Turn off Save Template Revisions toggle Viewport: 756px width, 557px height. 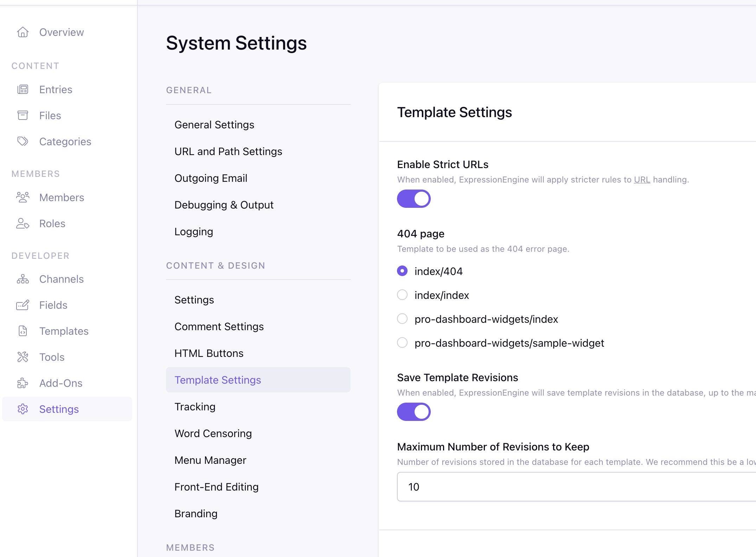click(414, 412)
